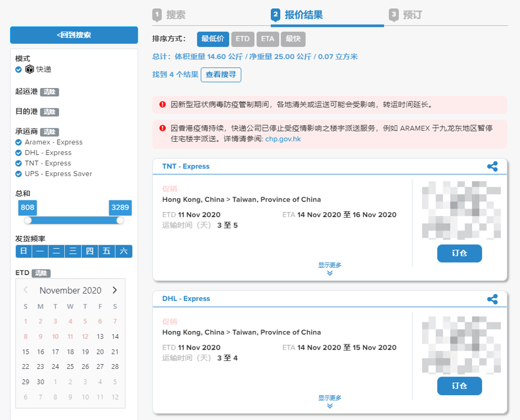Viewport: 520px width, 420px height.
Task: Toggle Tuesday 二 shipping frequency
Action: pos(56,251)
